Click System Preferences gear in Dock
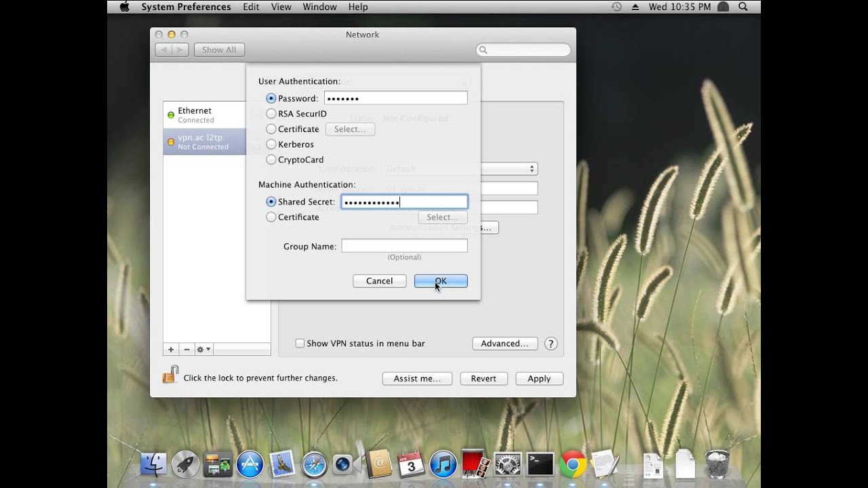868x488 pixels. [x=508, y=465]
